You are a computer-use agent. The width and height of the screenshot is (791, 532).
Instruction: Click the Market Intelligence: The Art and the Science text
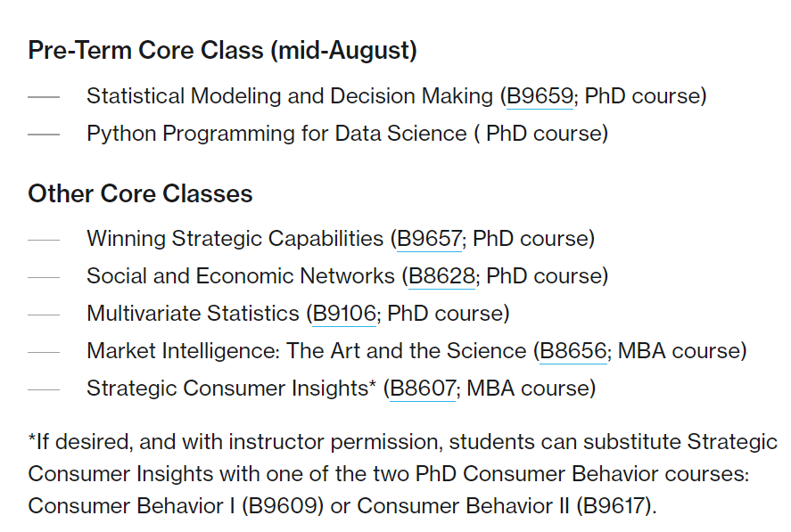[x=306, y=351]
